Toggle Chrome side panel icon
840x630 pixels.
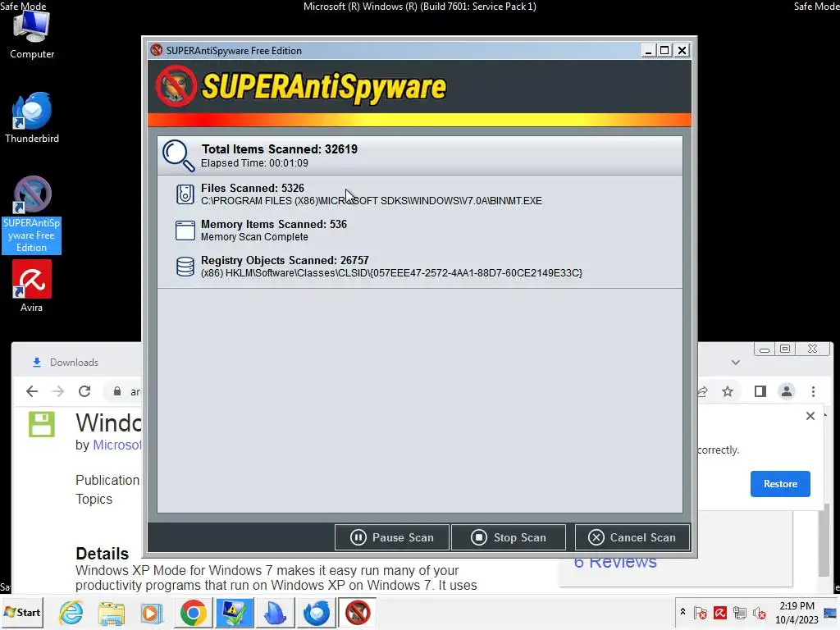pyautogui.click(x=760, y=391)
